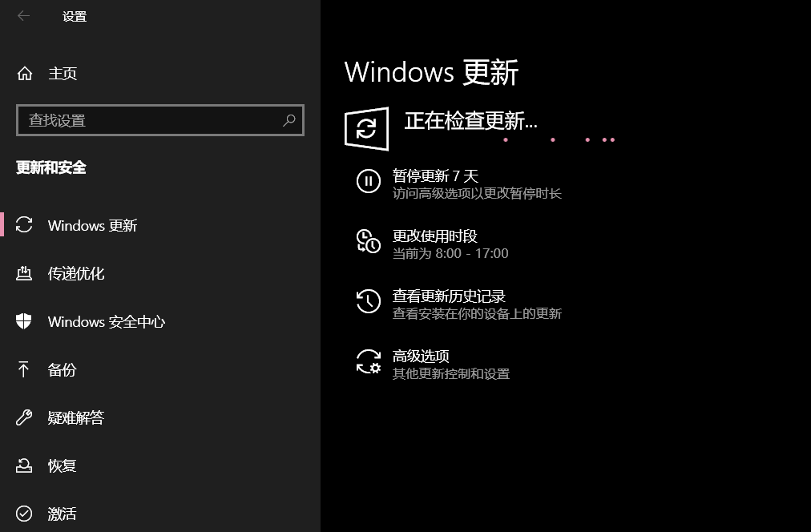Open 高级选项 settings
This screenshot has height=532, width=811.
click(421, 357)
